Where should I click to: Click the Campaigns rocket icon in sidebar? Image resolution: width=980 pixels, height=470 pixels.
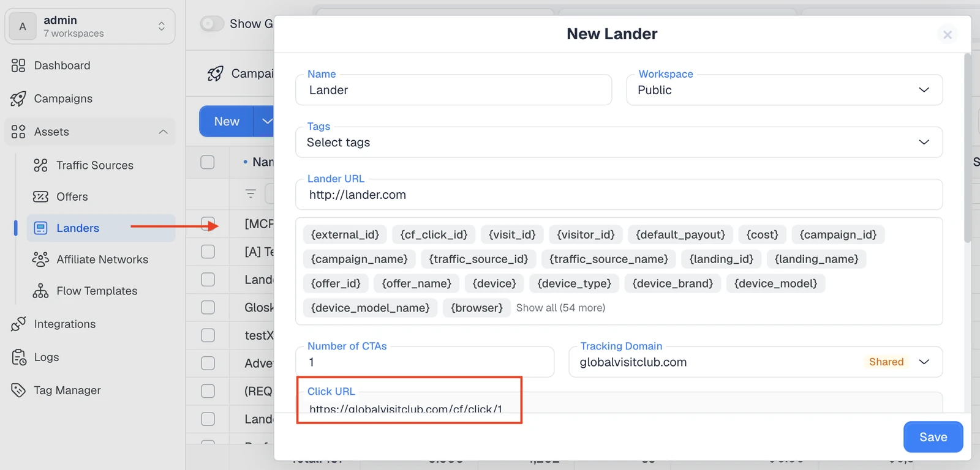18,99
